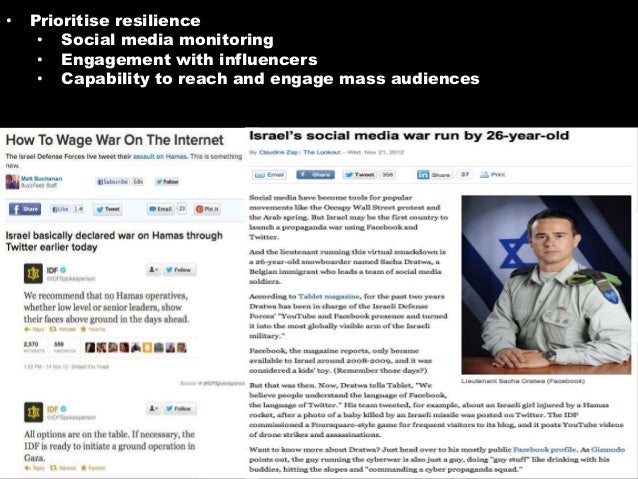Open user dropdown on 'We recommend' tweet
638x479 pixels.
click(154, 270)
